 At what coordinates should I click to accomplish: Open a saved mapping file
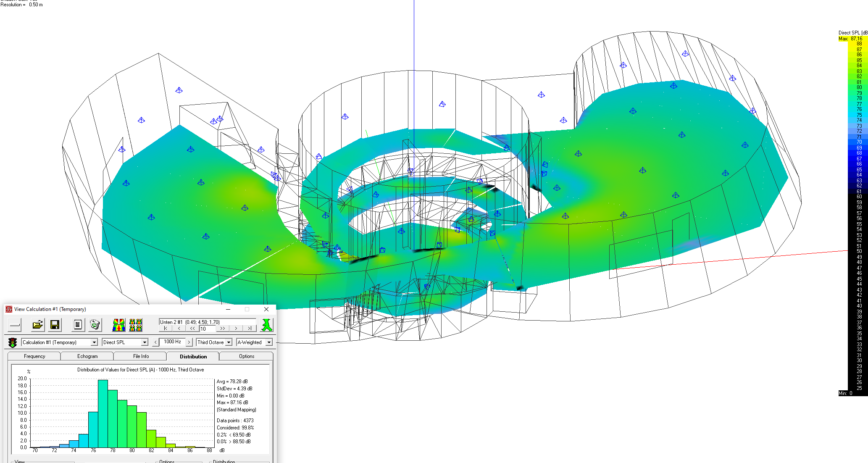point(38,325)
